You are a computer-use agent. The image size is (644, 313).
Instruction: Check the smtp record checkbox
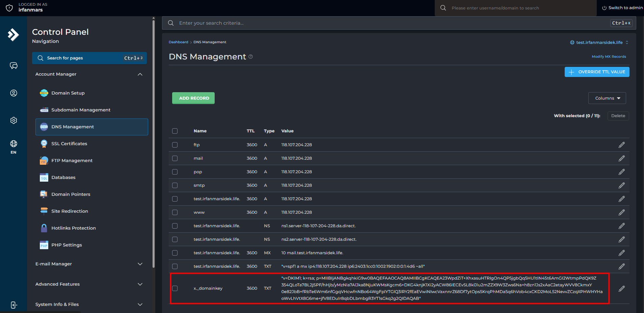175,185
